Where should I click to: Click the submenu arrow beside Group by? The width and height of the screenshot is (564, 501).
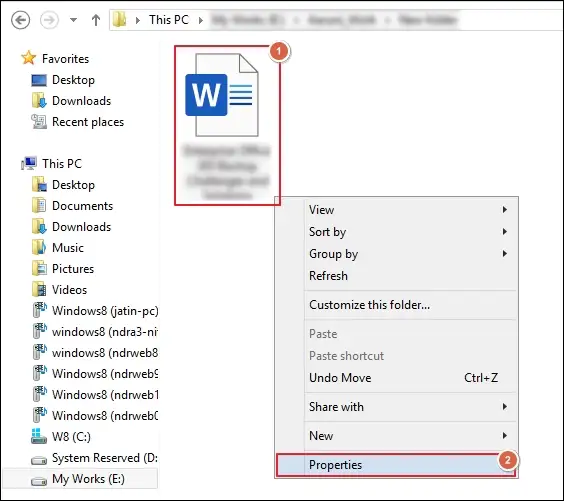coord(505,254)
